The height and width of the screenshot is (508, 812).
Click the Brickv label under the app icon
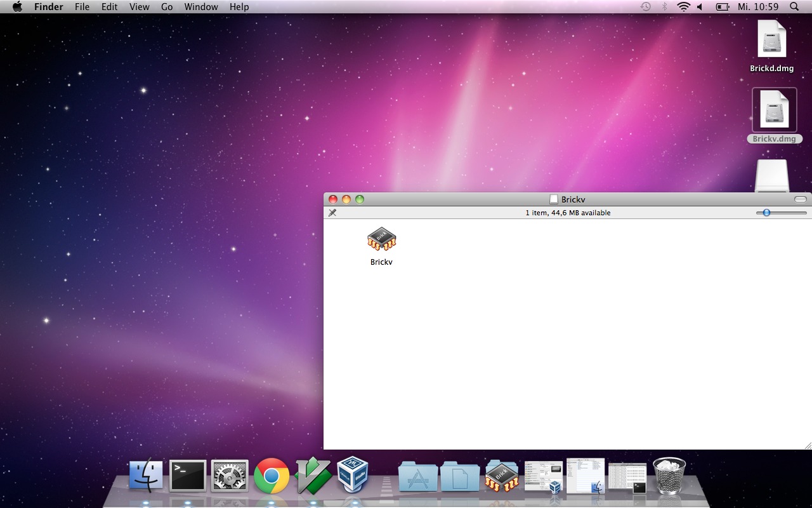[x=381, y=262]
